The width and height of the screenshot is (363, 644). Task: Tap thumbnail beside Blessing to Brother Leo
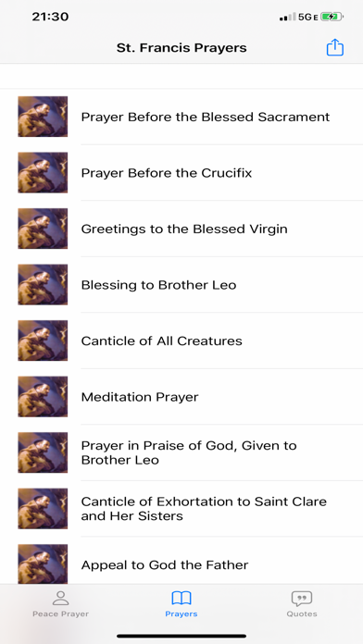click(43, 285)
